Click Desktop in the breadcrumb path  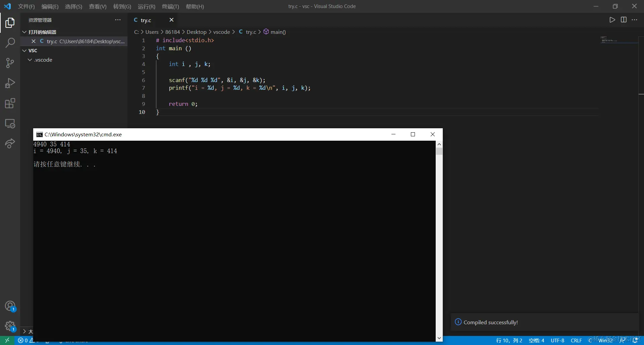(197, 32)
